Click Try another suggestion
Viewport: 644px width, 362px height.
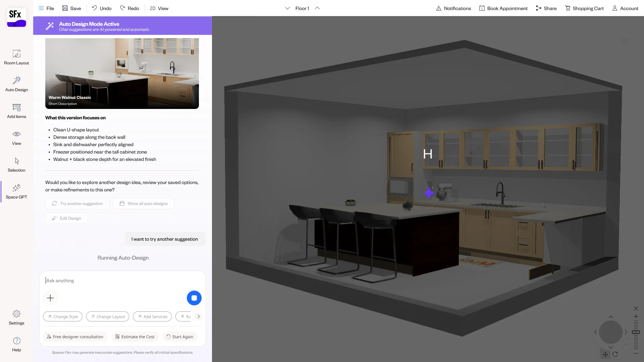(x=77, y=203)
